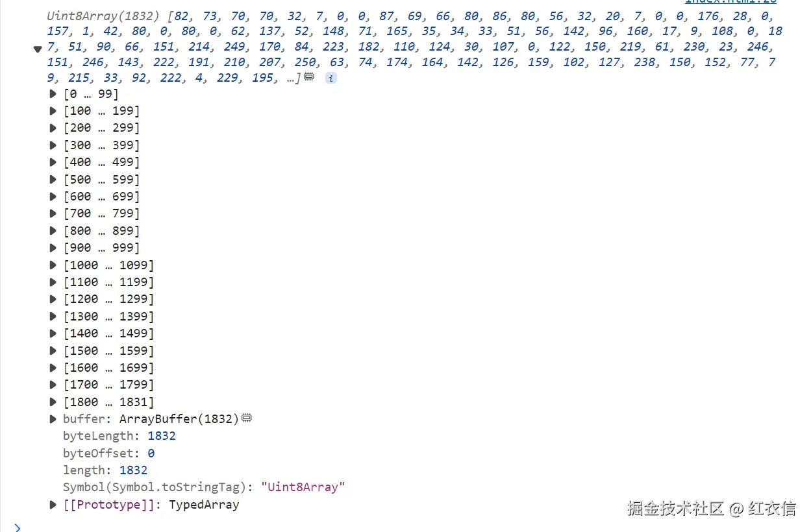Expand the [1000 … 1099] range

(x=53, y=265)
